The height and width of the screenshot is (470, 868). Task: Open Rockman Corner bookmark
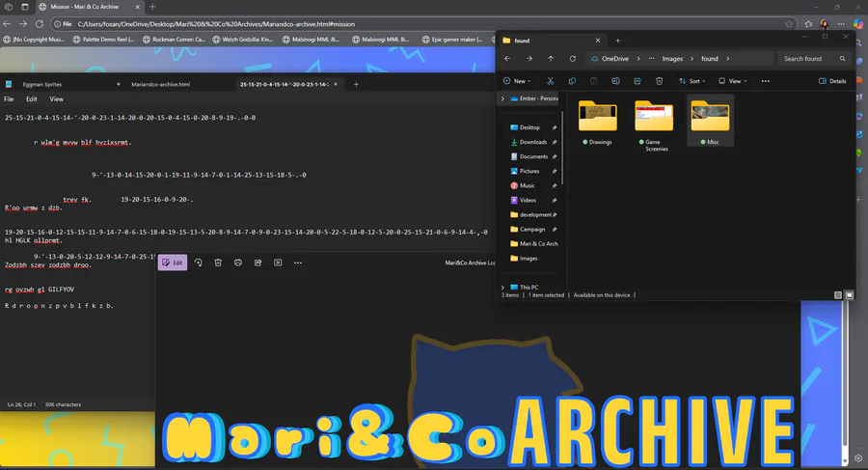tap(174, 40)
